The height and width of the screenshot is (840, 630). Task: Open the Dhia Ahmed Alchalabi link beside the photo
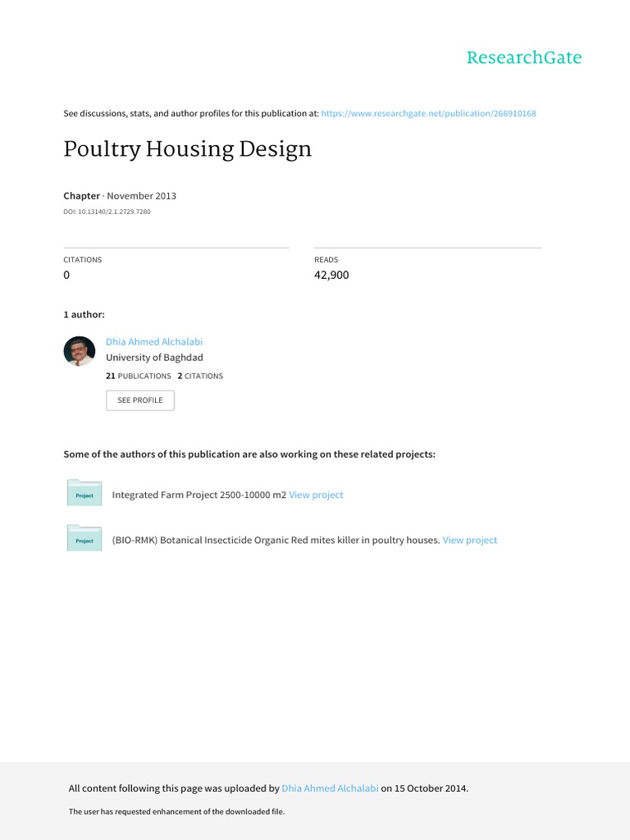153,341
